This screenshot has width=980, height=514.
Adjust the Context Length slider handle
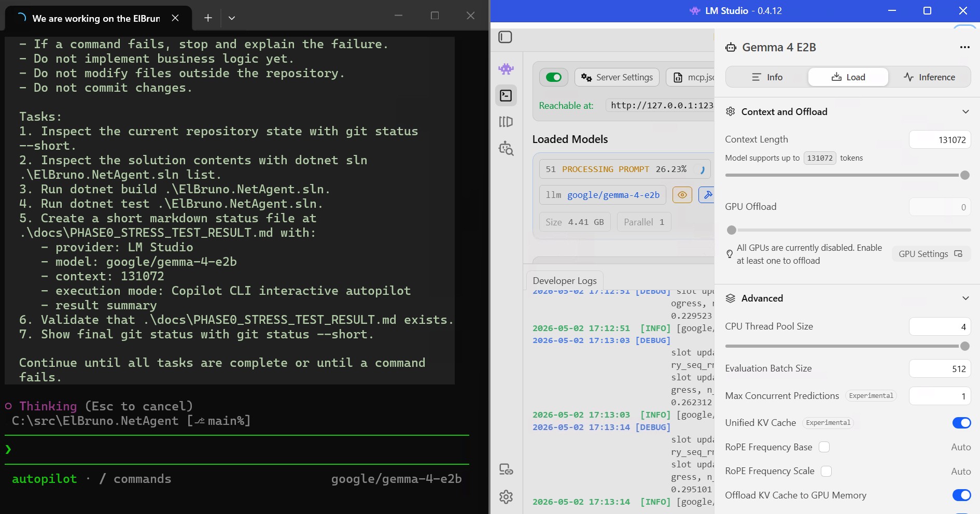(964, 175)
